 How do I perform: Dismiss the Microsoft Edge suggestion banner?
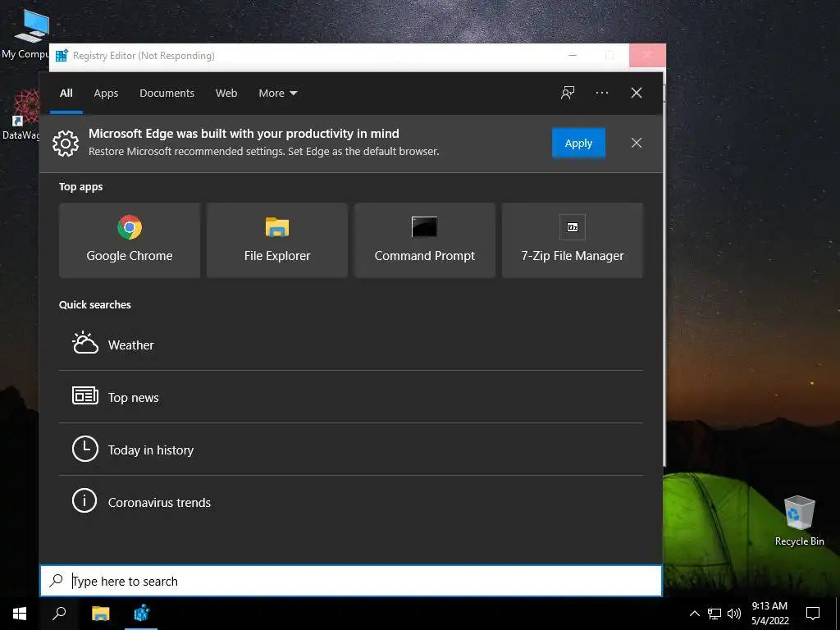(x=637, y=143)
